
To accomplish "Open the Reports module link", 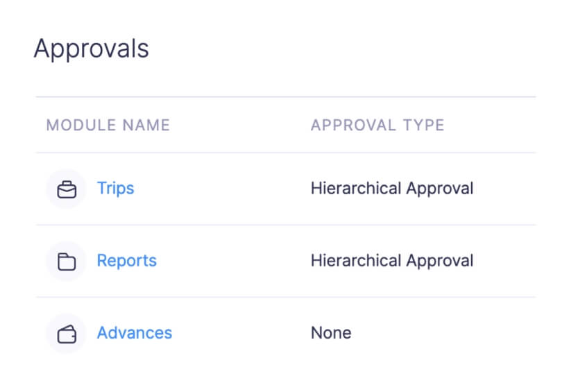I will coord(126,261).
